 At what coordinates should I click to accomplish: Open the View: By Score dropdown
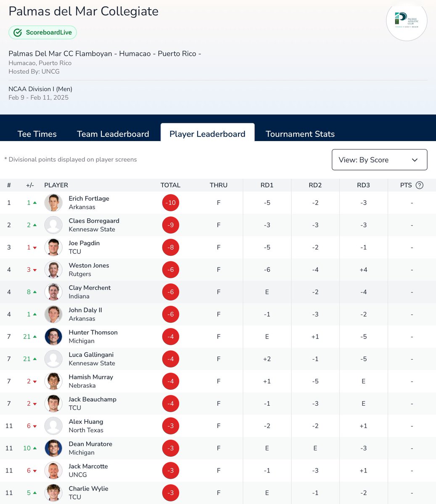pos(380,160)
